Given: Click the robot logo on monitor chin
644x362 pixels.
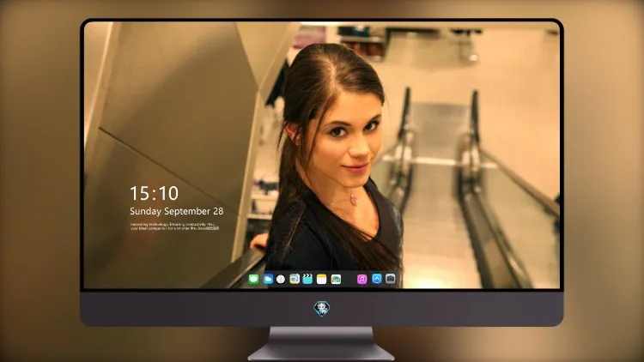Looking at the screenshot, I should coord(322,309).
